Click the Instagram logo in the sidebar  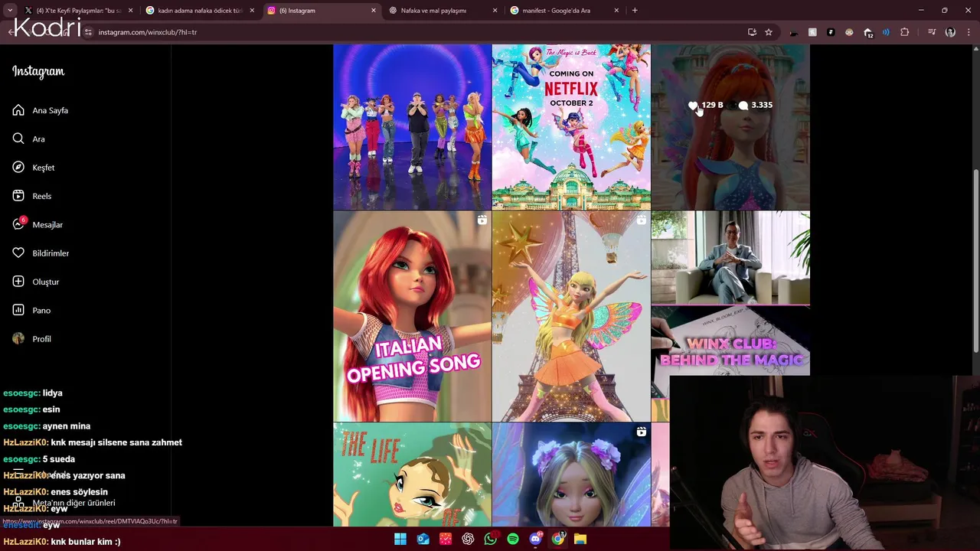coord(38,71)
